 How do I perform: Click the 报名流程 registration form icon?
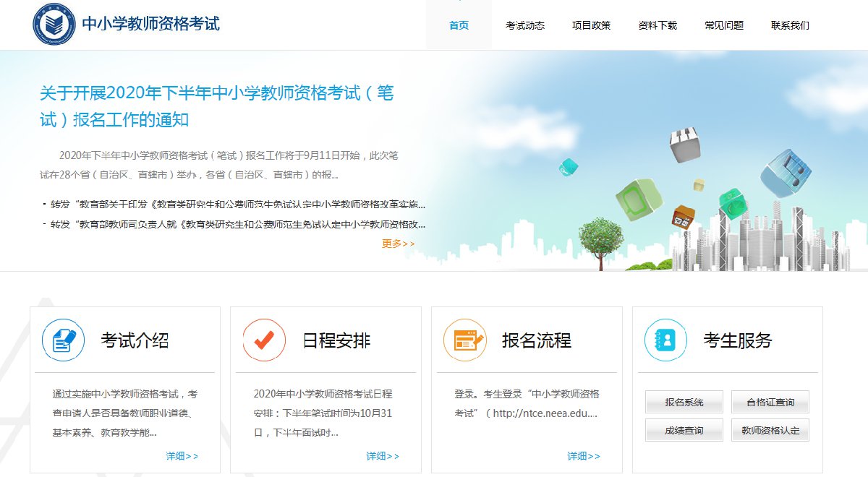point(465,340)
